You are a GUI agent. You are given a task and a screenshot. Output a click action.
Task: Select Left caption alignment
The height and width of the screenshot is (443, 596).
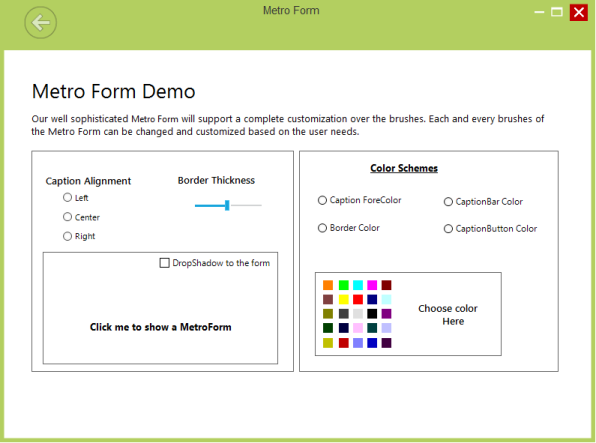pyautogui.click(x=67, y=197)
